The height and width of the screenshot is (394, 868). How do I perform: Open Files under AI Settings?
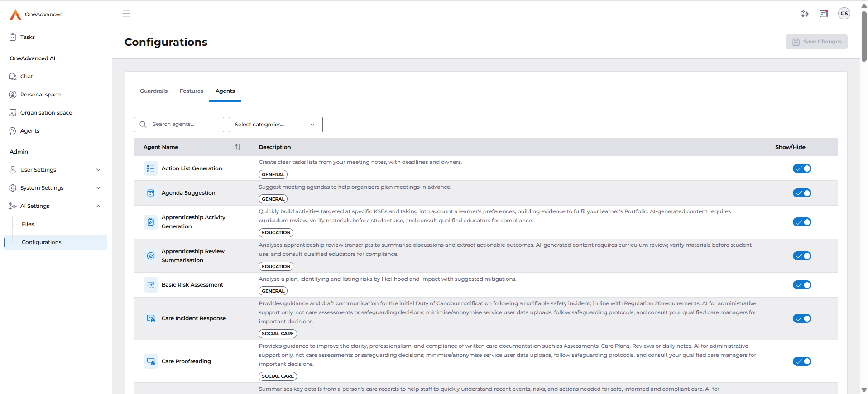28,224
